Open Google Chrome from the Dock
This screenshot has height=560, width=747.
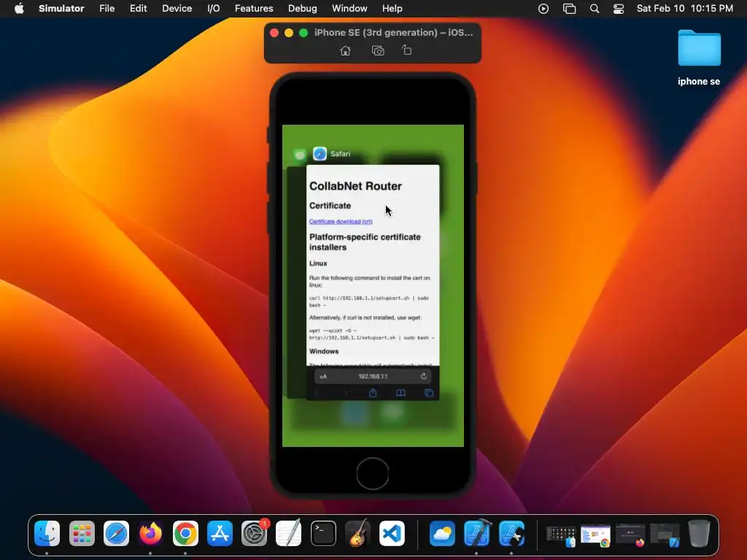click(x=185, y=533)
